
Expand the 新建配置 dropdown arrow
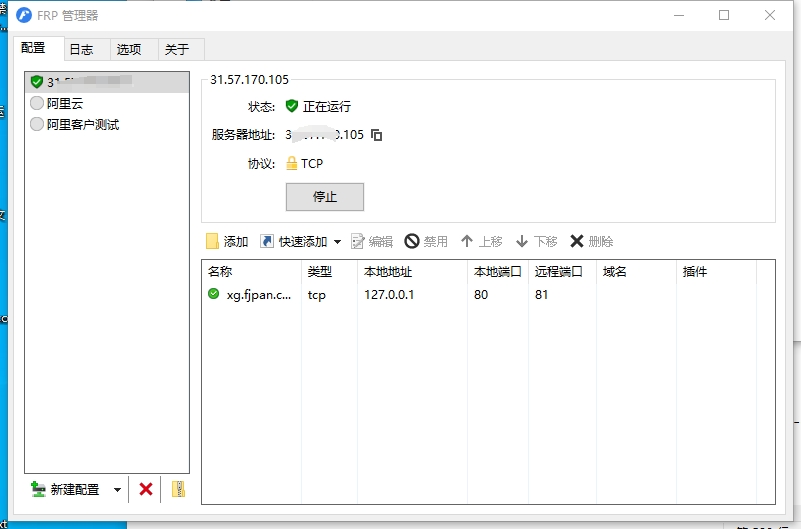click(x=117, y=490)
